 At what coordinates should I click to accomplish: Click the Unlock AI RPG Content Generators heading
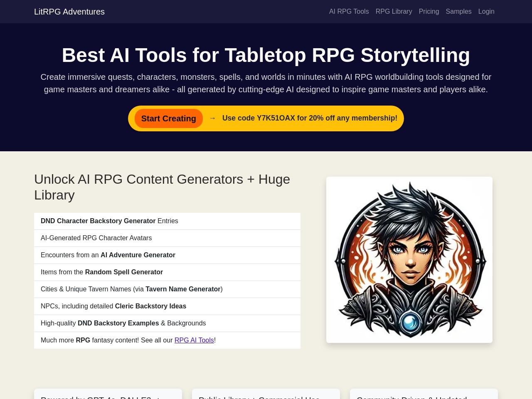162,187
